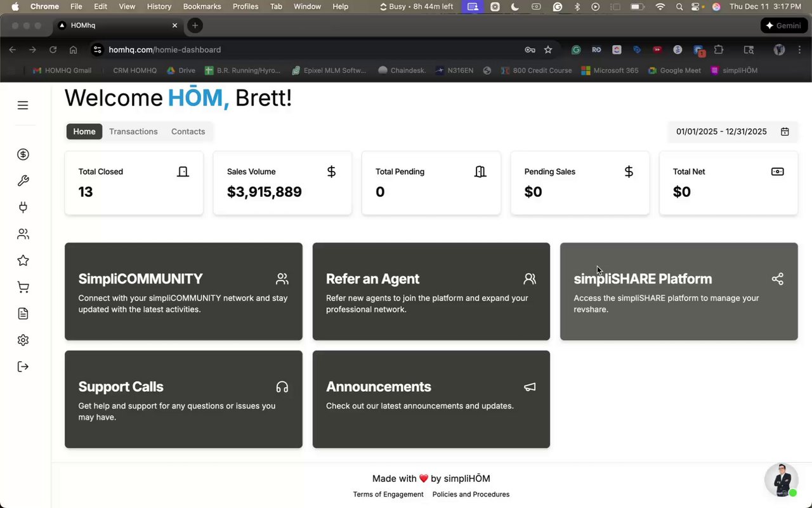Open the Announcements card

431,399
